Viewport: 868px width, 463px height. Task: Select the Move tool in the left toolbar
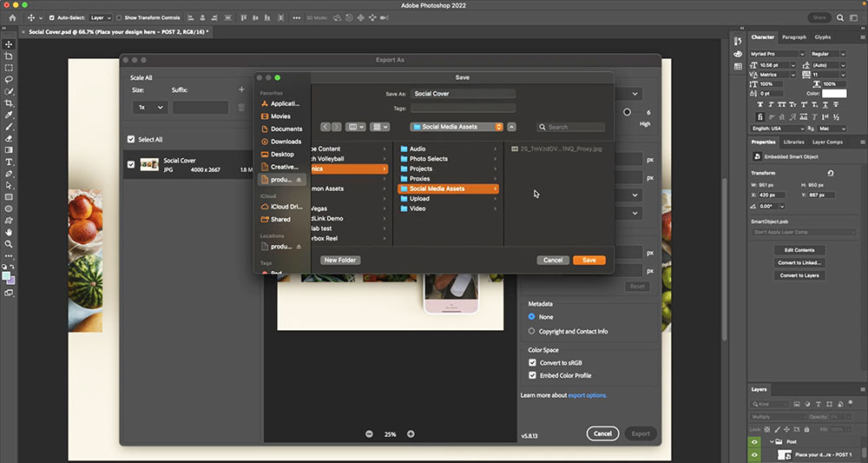(x=9, y=44)
